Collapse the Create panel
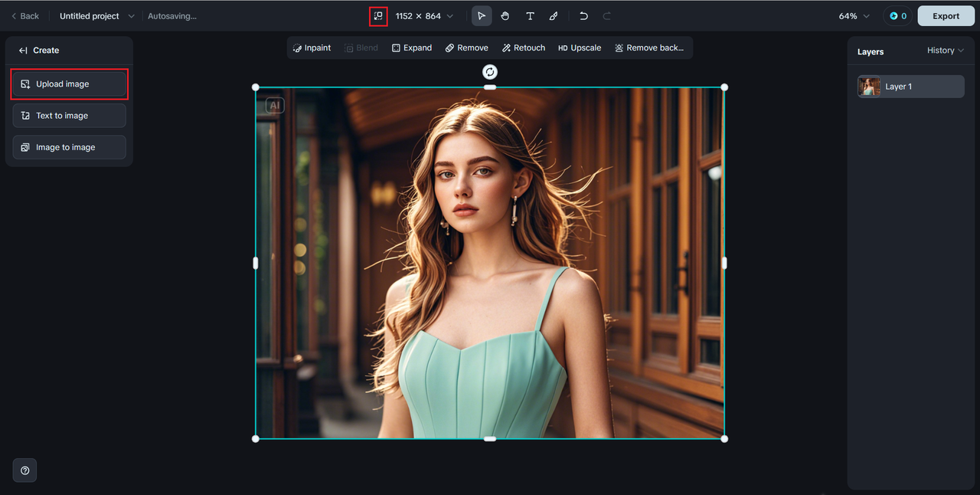980x495 pixels. [x=23, y=51]
